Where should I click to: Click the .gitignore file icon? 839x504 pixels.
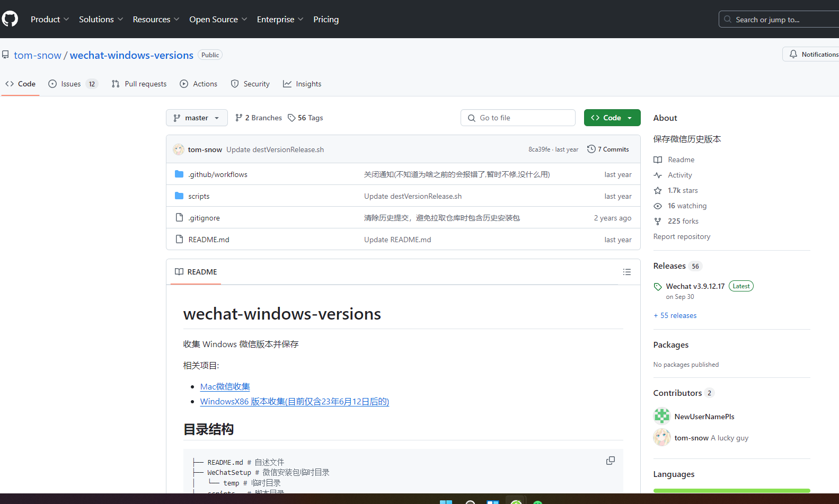tap(179, 217)
